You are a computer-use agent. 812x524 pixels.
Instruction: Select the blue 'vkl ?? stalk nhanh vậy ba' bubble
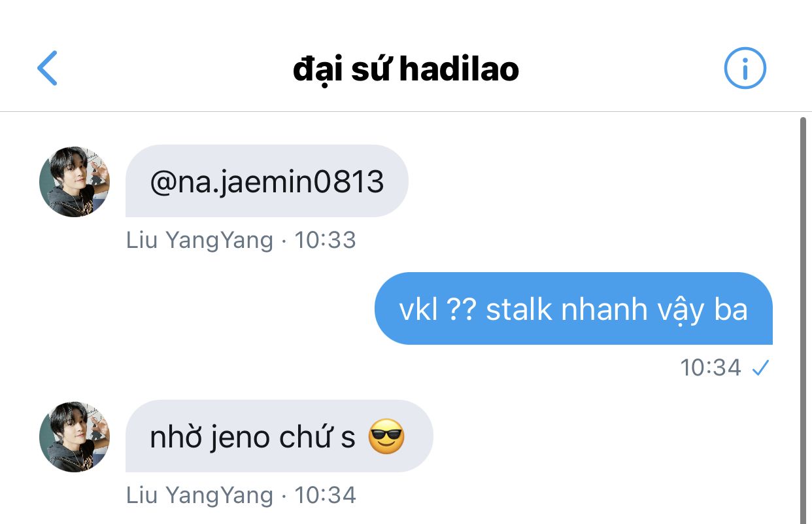pos(573,308)
